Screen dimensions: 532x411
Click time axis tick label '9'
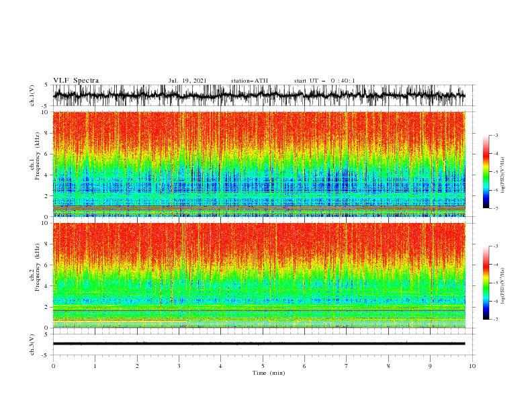pos(430,366)
